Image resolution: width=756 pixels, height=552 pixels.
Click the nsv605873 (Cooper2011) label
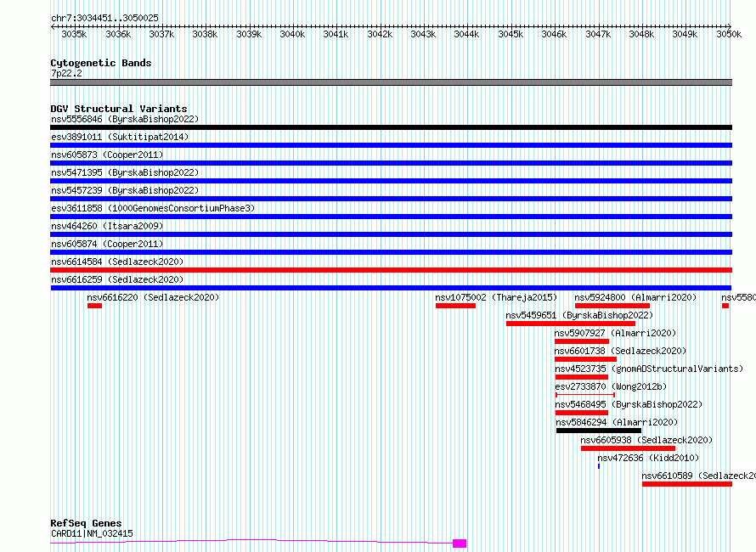tap(107, 155)
